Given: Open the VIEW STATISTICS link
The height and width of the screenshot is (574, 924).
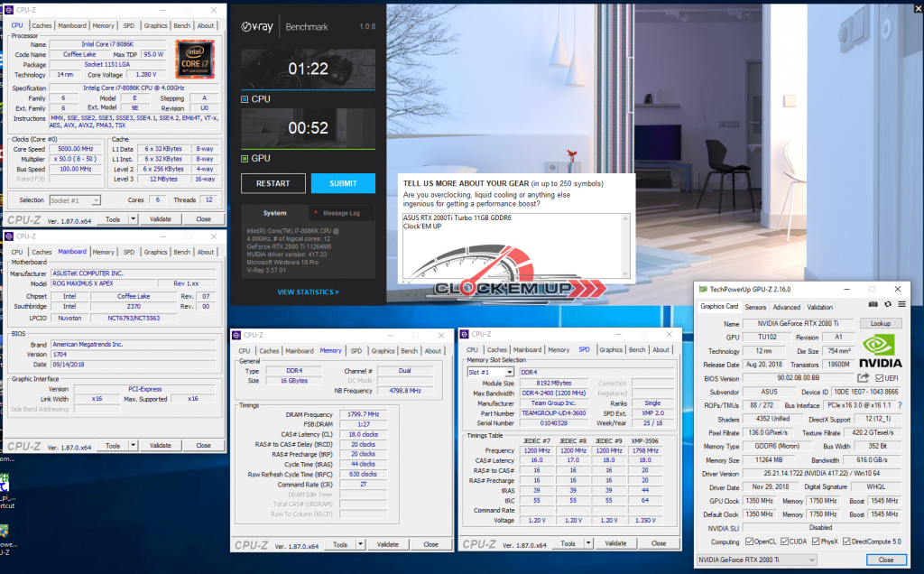Looking at the screenshot, I should click(308, 292).
